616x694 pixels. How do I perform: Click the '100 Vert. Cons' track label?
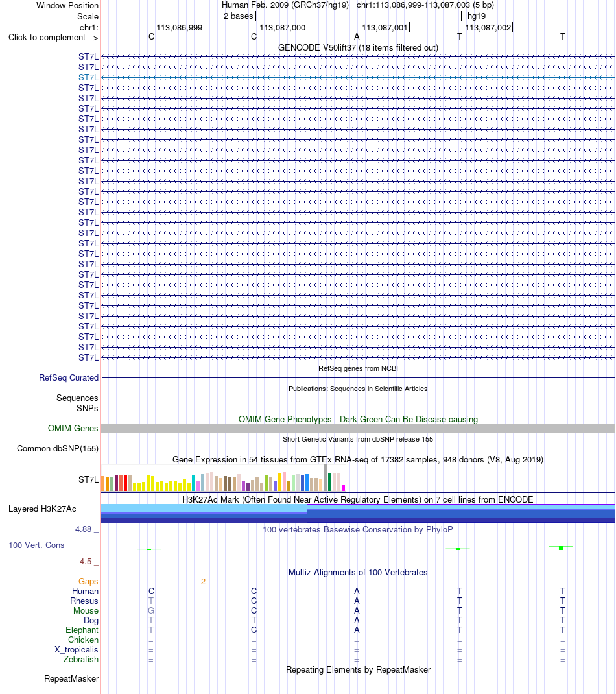click(x=36, y=545)
